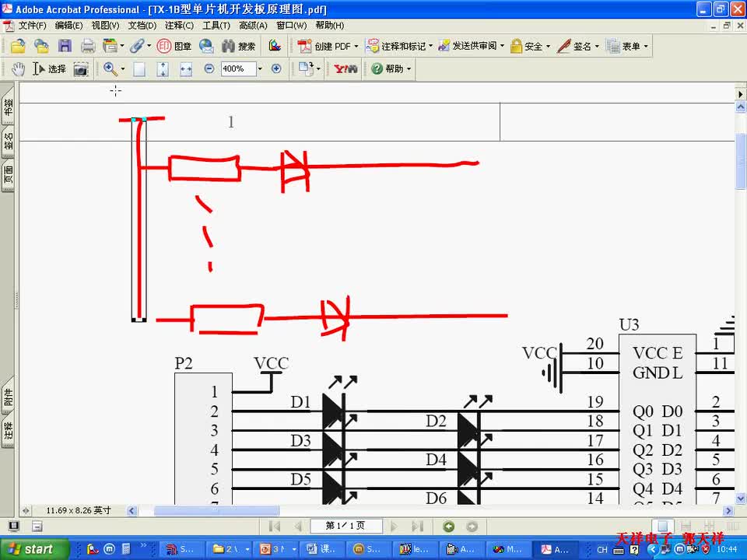The image size is (747, 560).
Task: Select the Hand tool
Action: [18, 69]
